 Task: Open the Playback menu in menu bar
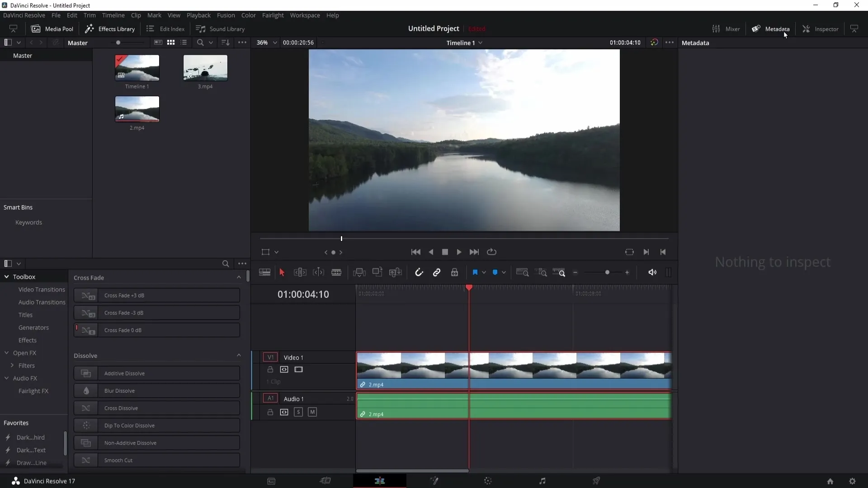pyautogui.click(x=198, y=15)
